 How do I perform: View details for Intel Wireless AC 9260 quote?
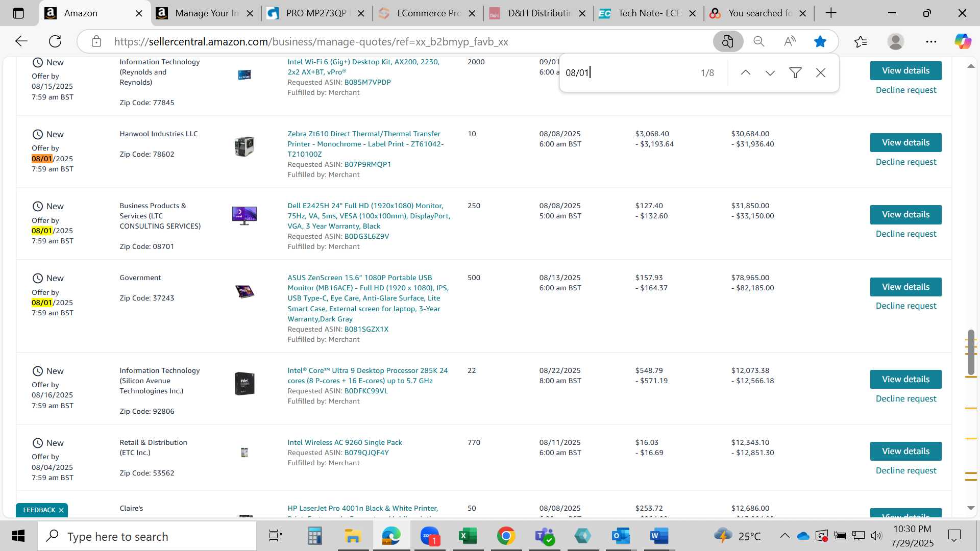click(x=905, y=451)
